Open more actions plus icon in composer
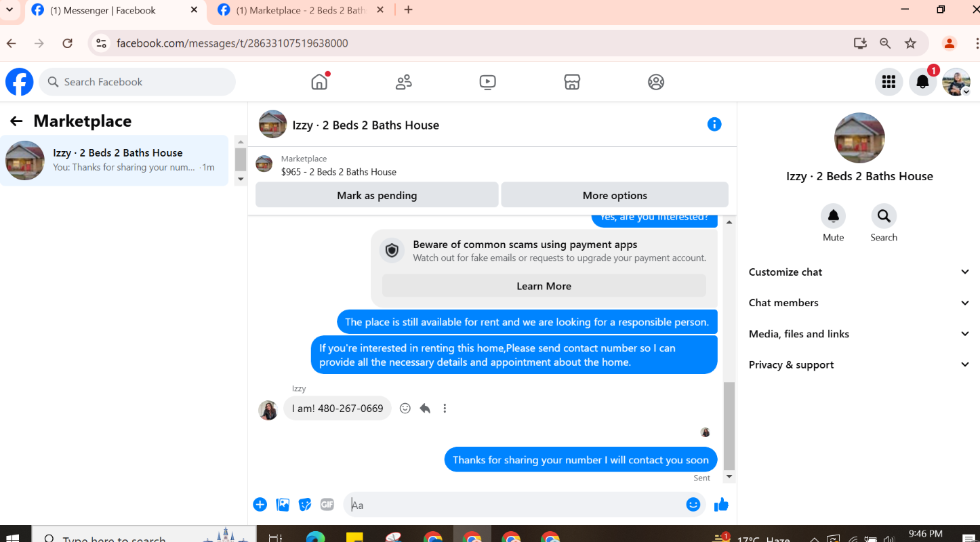Screen dimensions: 980x542 click(x=260, y=505)
